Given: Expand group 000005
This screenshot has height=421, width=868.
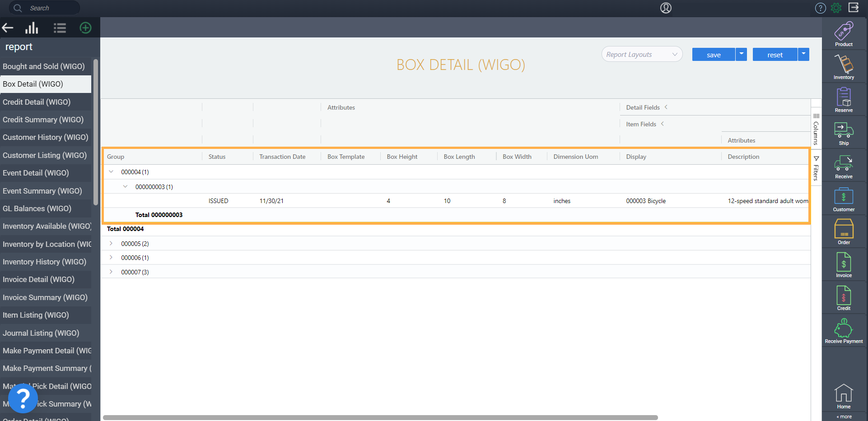Looking at the screenshot, I should pyautogui.click(x=111, y=243).
